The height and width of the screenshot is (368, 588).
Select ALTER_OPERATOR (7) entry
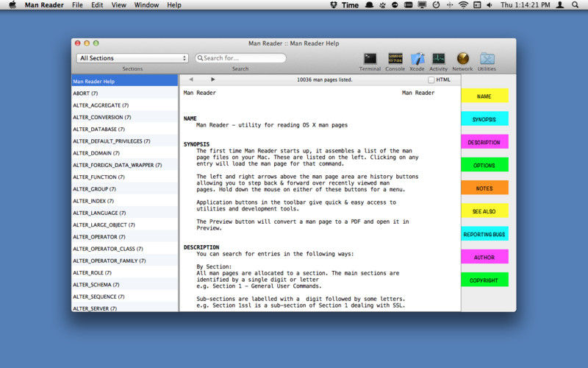pos(124,237)
